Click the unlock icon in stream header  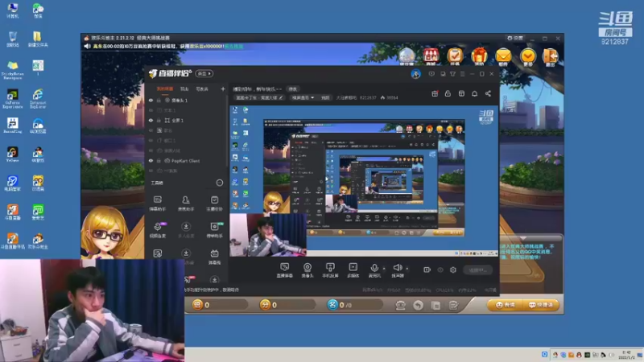pyautogui.click(x=448, y=93)
